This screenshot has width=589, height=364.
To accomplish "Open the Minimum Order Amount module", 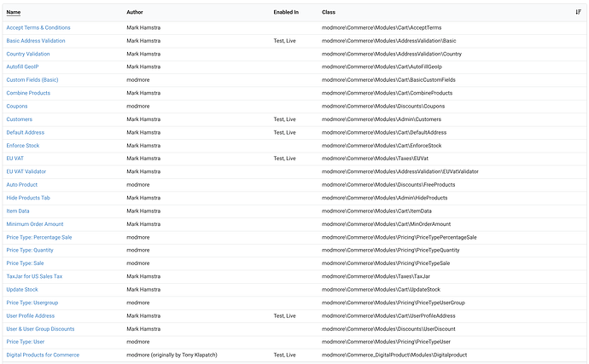I will pos(35,223).
